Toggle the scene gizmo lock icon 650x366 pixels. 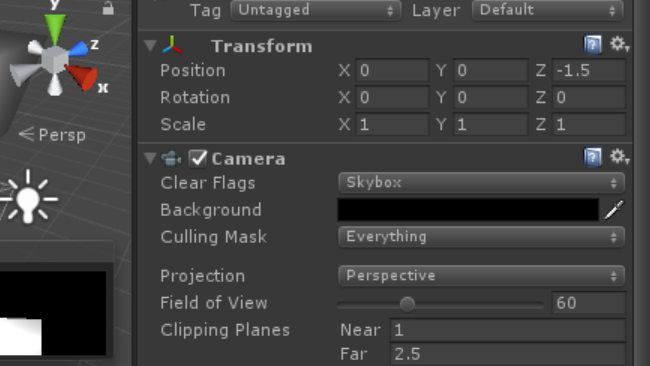[108, 8]
